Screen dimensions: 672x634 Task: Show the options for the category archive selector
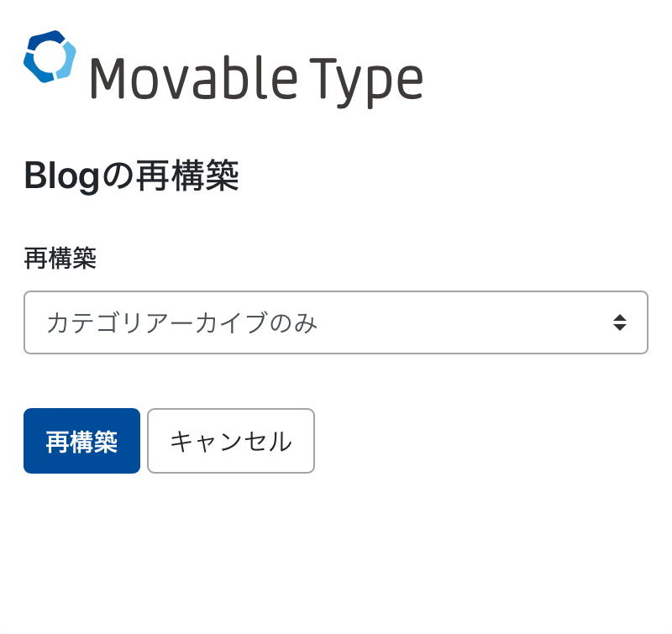[335, 322]
